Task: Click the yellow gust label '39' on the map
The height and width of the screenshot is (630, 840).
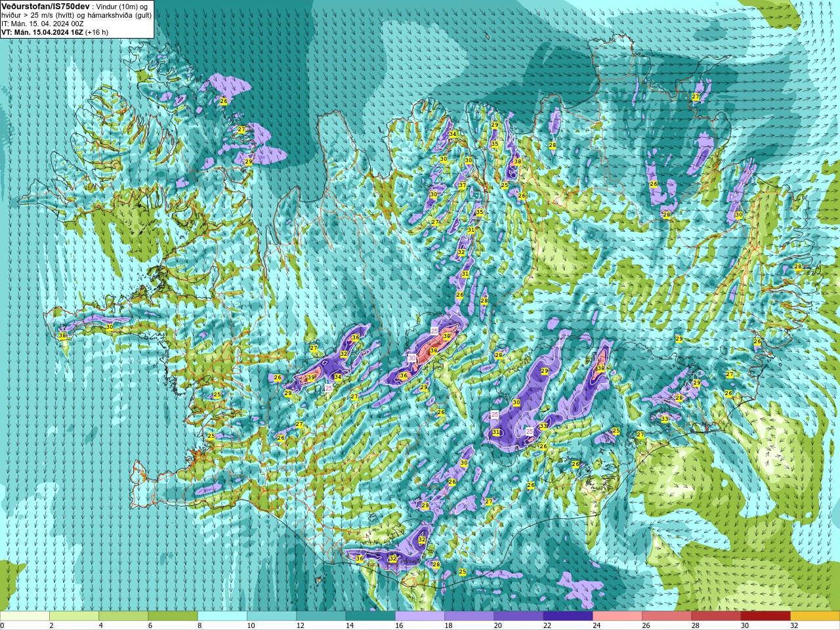Action: click(311, 377)
